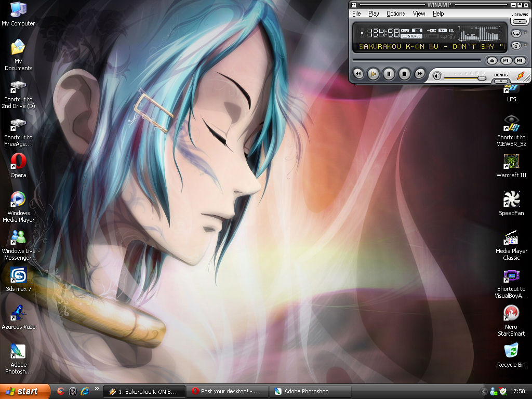Image resolution: width=532 pixels, height=399 pixels.
Task: Select Media Player Classic desktop icon
Action: (511, 237)
